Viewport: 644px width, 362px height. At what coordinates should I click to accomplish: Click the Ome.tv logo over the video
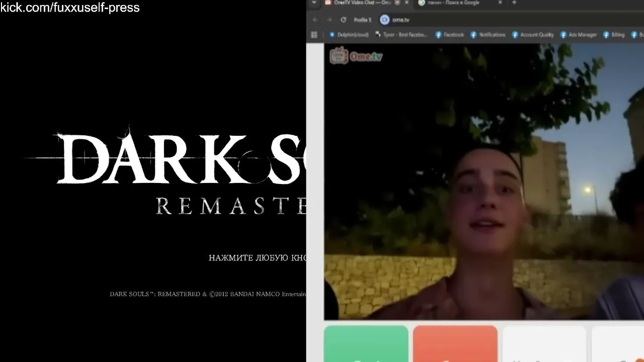click(356, 56)
